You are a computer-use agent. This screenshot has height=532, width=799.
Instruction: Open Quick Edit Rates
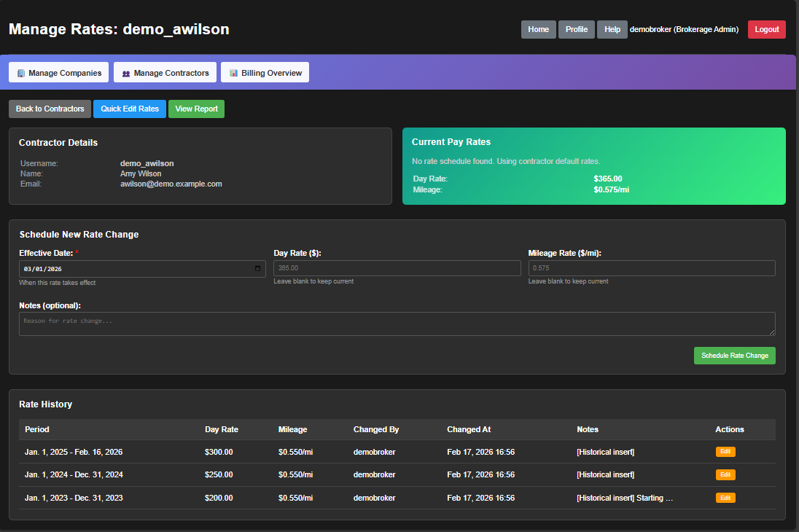pyautogui.click(x=130, y=109)
